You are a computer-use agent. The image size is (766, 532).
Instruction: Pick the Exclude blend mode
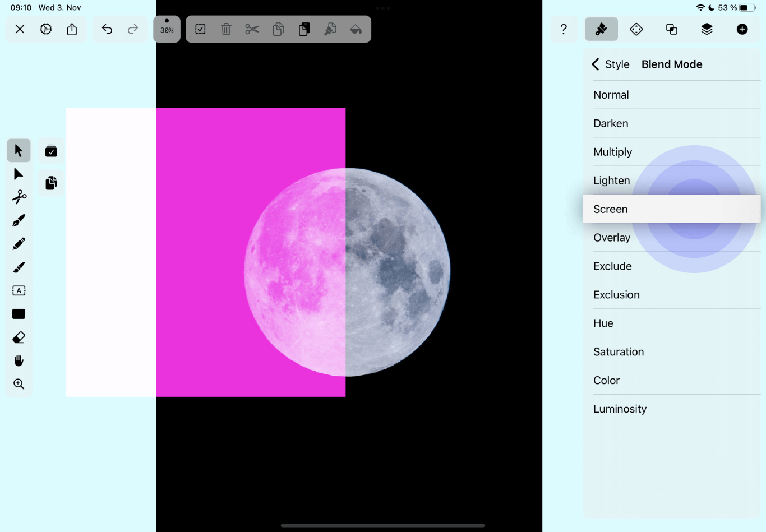coord(672,266)
